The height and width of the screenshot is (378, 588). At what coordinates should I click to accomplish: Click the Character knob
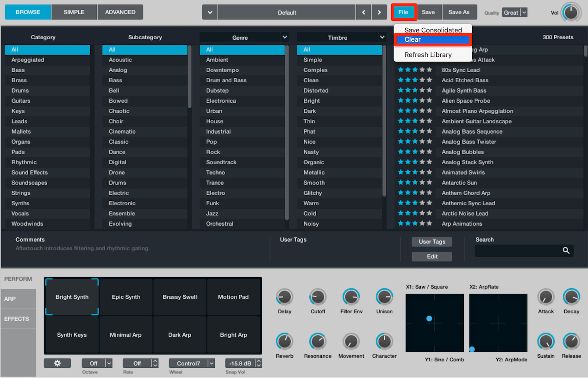[384, 341]
